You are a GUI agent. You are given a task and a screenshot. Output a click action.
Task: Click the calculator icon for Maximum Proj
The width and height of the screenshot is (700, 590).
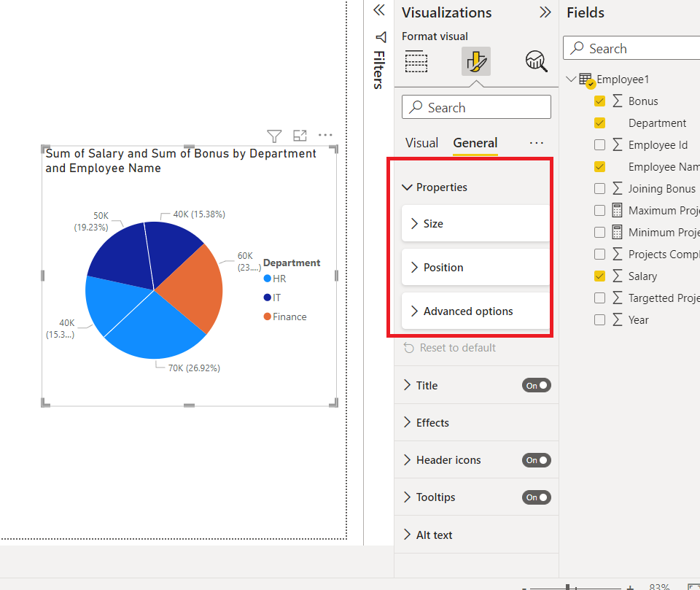617,210
